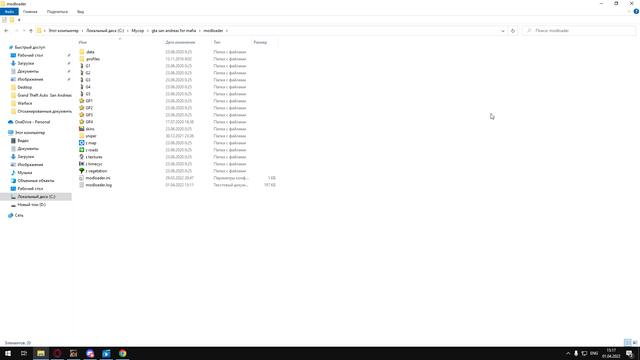640x360 pixels.
Task: Open Новый том (D:) in the sidebar
Action: coord(31,204)
